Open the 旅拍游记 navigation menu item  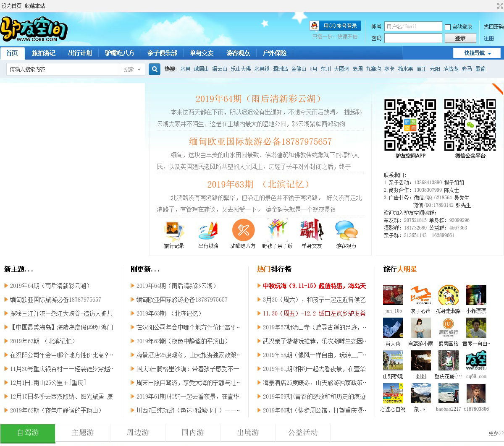click(44, 53)
